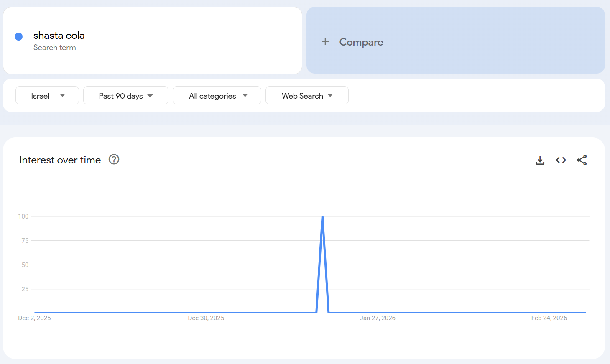Click the Feb 24, 2026 date label
This screenshot has height=364, width=610.
coord(549,318)
